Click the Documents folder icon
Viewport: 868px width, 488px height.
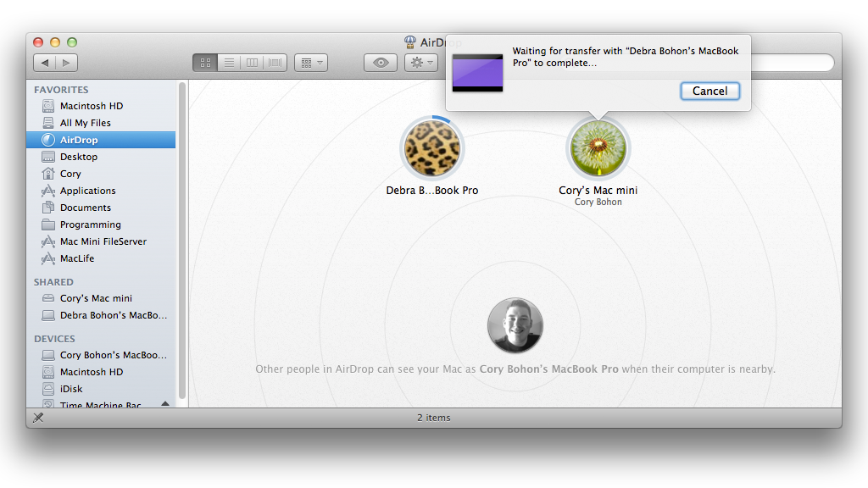coord(48,208)
